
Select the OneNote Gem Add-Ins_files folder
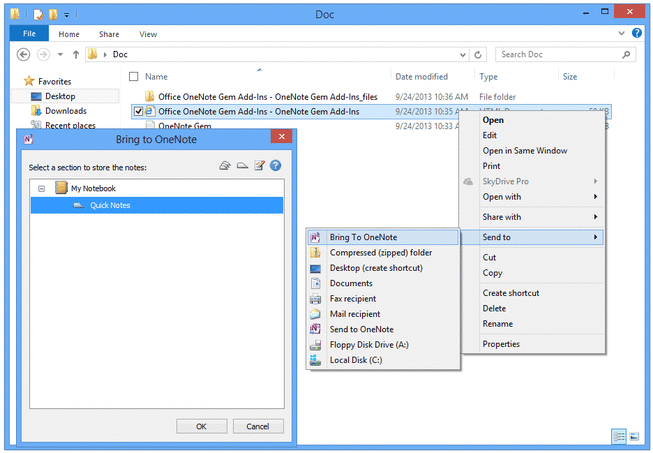(268, 97)
